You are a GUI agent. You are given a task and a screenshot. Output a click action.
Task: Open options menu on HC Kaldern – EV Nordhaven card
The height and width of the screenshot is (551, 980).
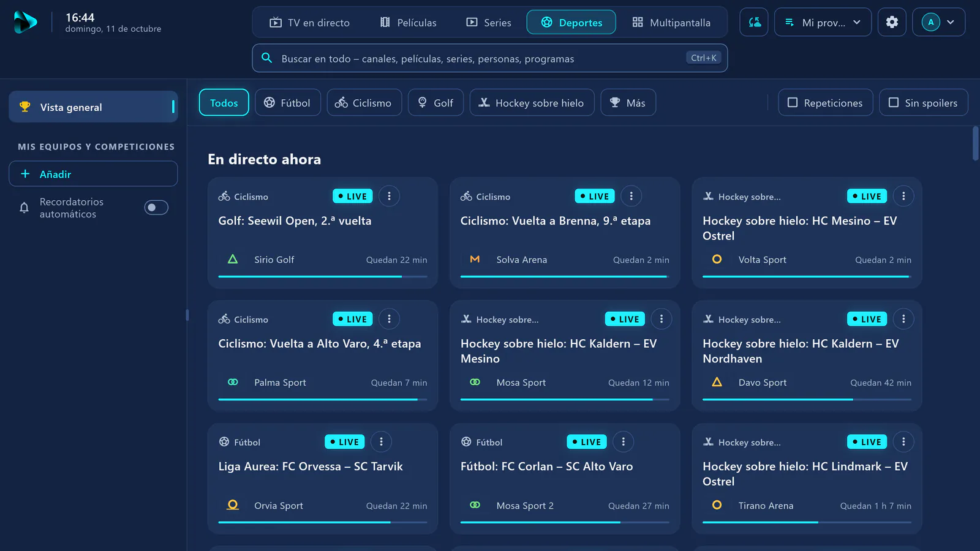[903, 319]
